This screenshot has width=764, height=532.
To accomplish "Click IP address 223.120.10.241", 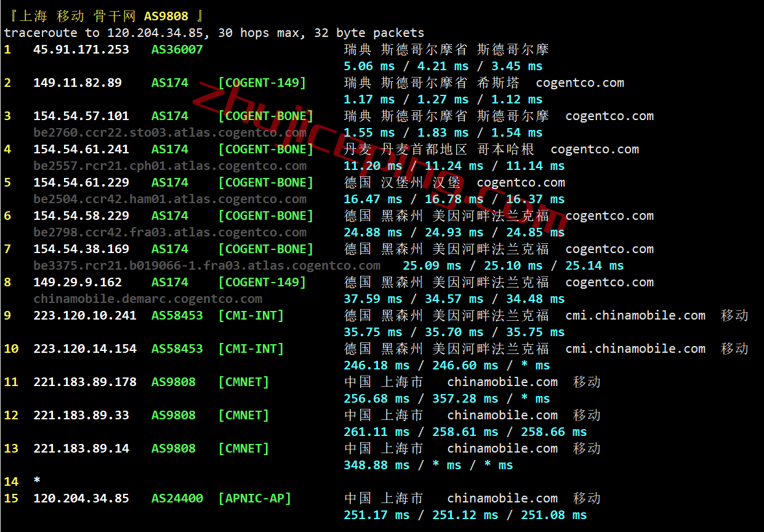I will [x=85, y=315].
